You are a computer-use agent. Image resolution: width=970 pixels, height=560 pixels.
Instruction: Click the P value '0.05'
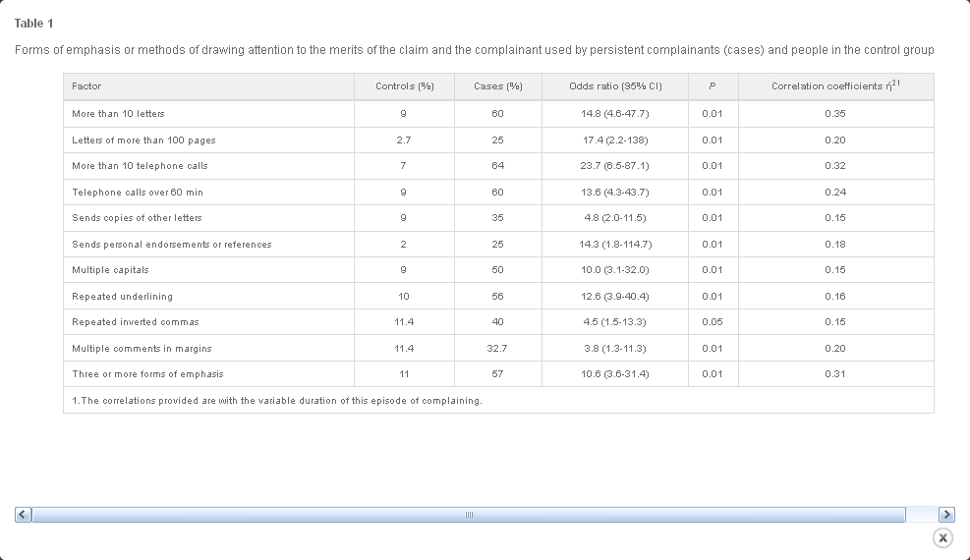click(713, 322)
